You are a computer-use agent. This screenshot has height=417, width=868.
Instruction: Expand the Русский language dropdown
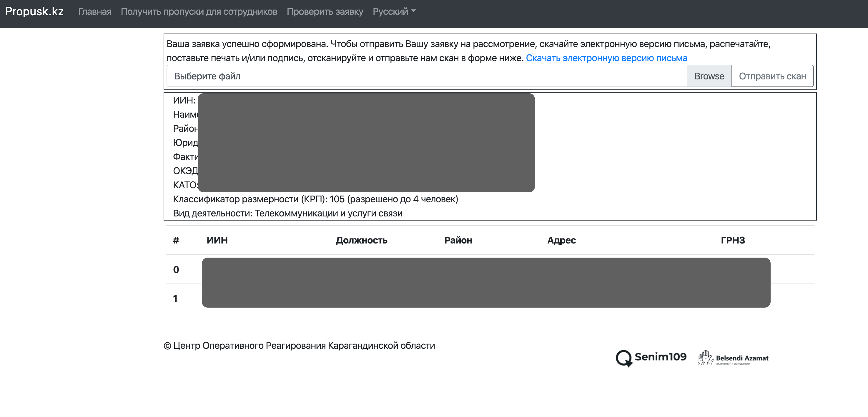point(394,11)
